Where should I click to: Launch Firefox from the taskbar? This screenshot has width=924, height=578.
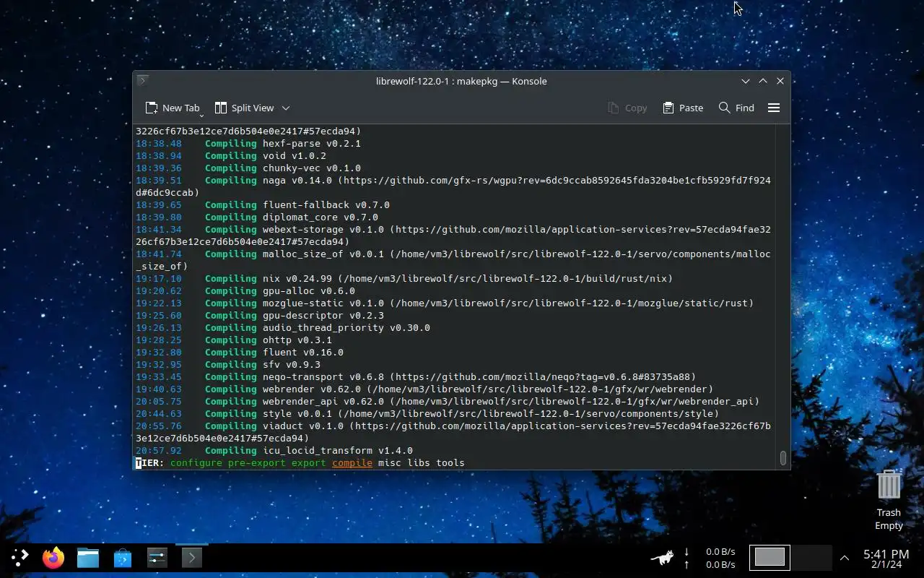[x=53, y=557]
